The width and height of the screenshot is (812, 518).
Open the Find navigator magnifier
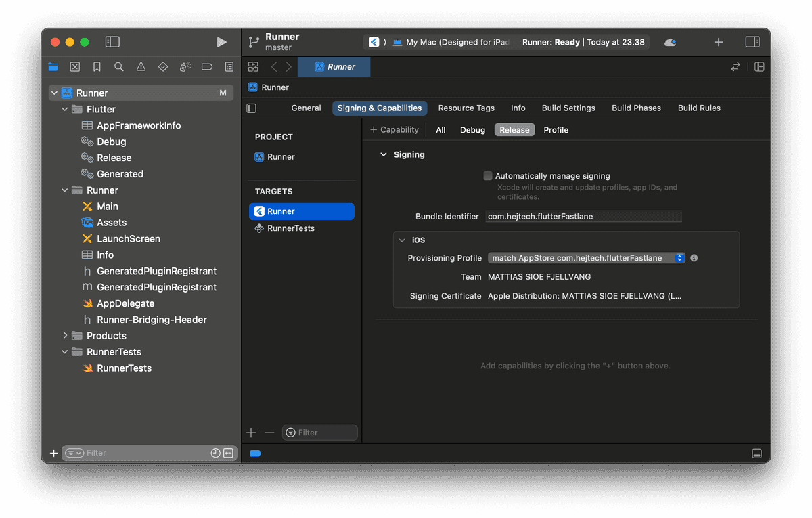pos(118,66)
